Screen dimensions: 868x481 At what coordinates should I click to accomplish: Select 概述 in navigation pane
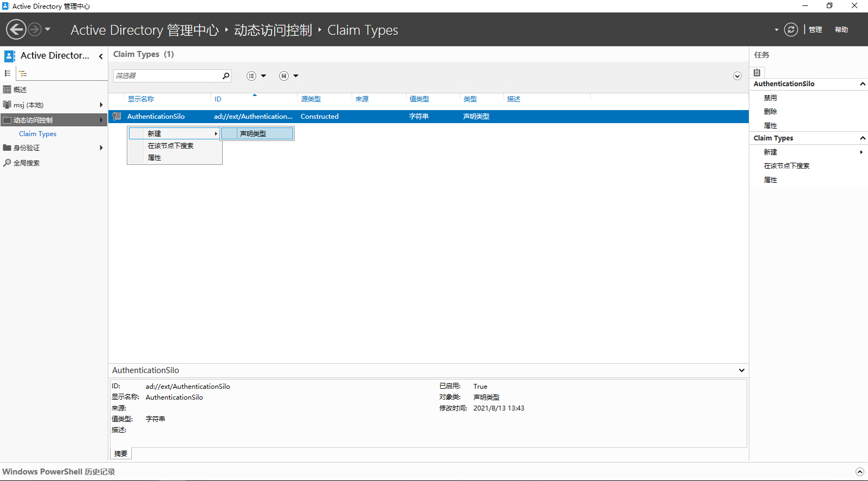click(x=20, y=89)
